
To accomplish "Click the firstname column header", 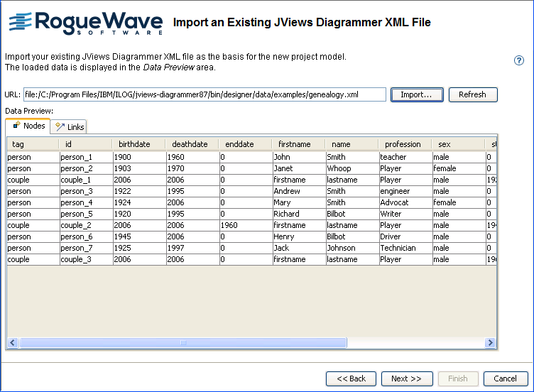I will (294, 144).
